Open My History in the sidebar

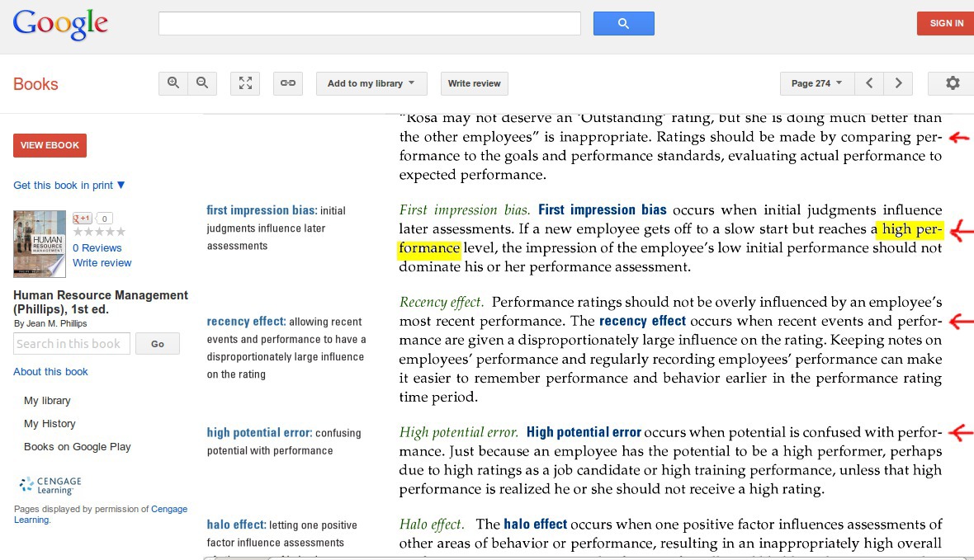pyautogui.click(x=50, y=424)
